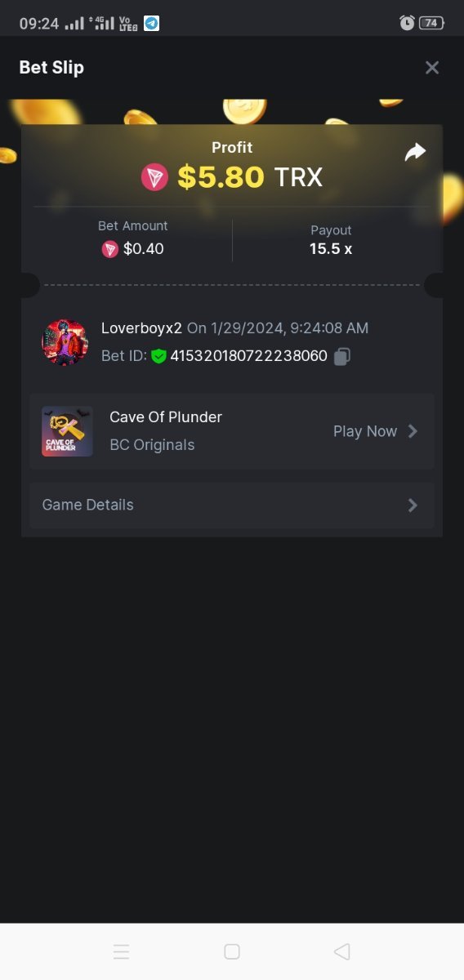464x980 pixels.
Task: Tap Play Now for Cave Of Plunder
Action: [x=365, y=431]
